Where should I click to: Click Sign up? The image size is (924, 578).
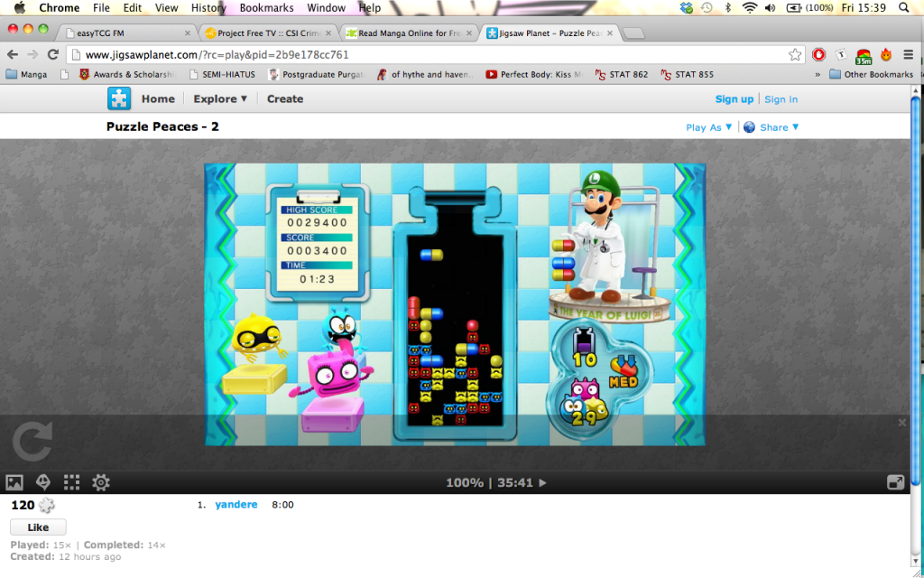click(735, 99)
